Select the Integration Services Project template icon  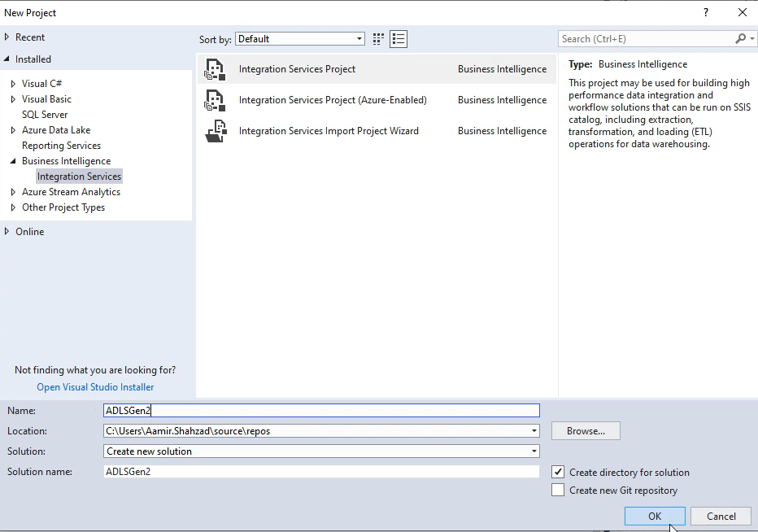215,69
